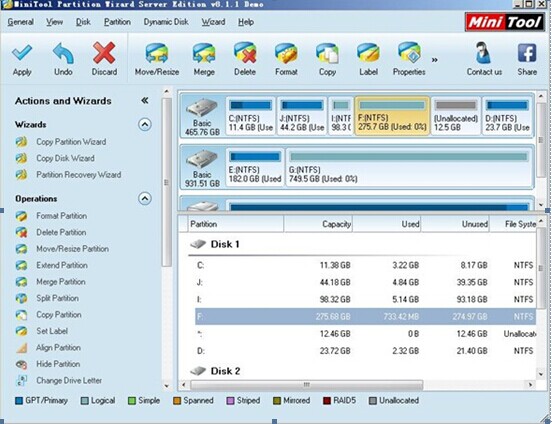Select the G:(NTFS) 749.5 GB partition block
552x424 pixels.
tap(409, 168)
